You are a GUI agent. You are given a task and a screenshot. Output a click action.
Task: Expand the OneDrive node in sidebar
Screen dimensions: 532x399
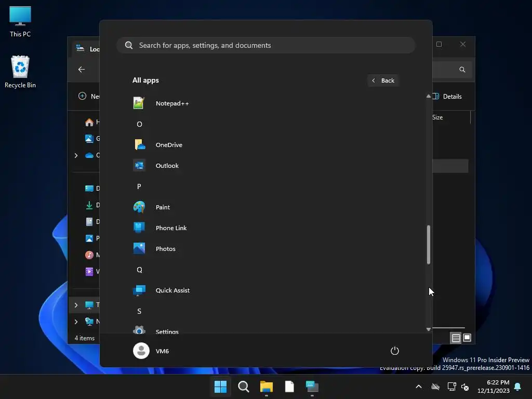pyautogui.click(x=76, y=155)
